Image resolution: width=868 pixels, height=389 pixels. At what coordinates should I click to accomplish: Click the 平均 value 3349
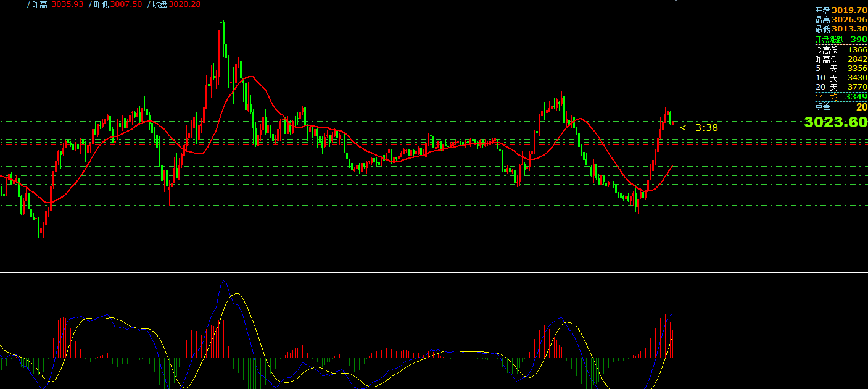coord(856,97)
